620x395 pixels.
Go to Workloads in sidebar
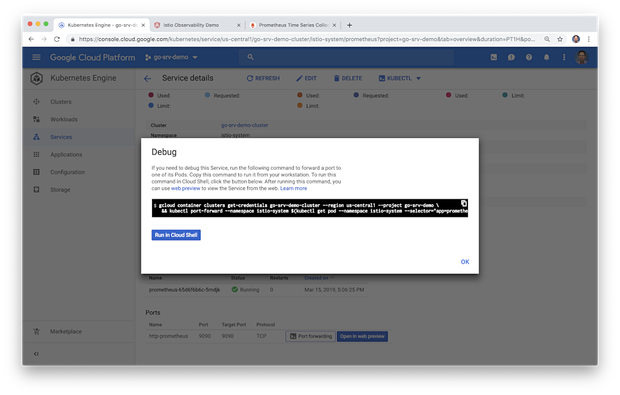coord(64,119)
